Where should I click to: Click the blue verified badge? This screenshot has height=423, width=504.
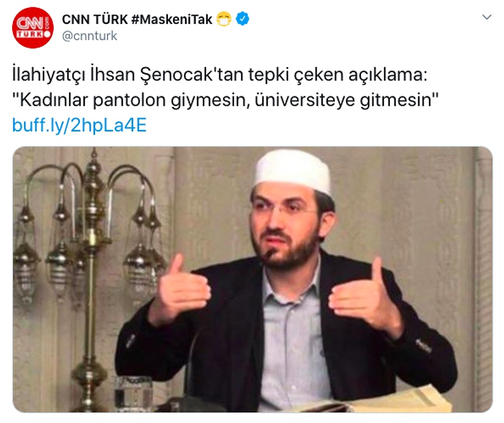click(242, 19)
